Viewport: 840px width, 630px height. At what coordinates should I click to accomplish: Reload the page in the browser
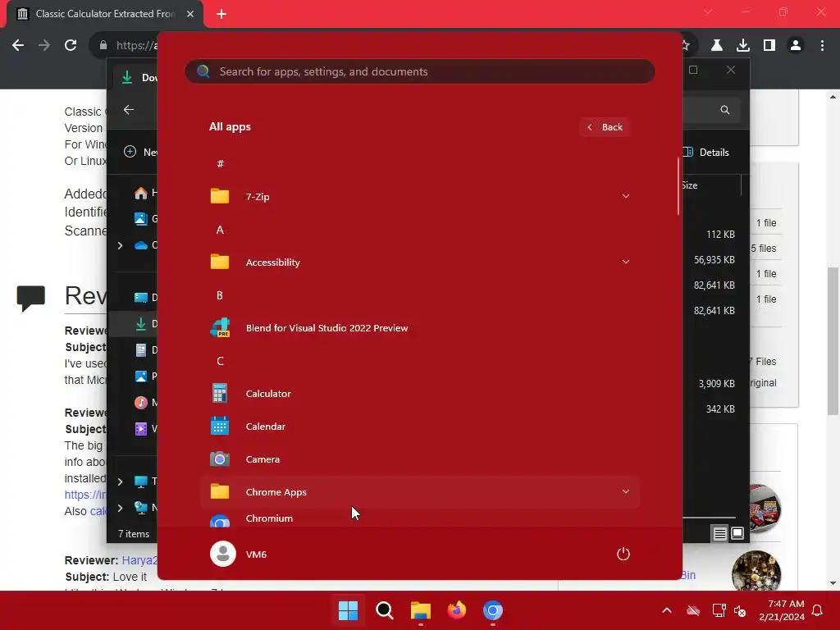(71, 46)
